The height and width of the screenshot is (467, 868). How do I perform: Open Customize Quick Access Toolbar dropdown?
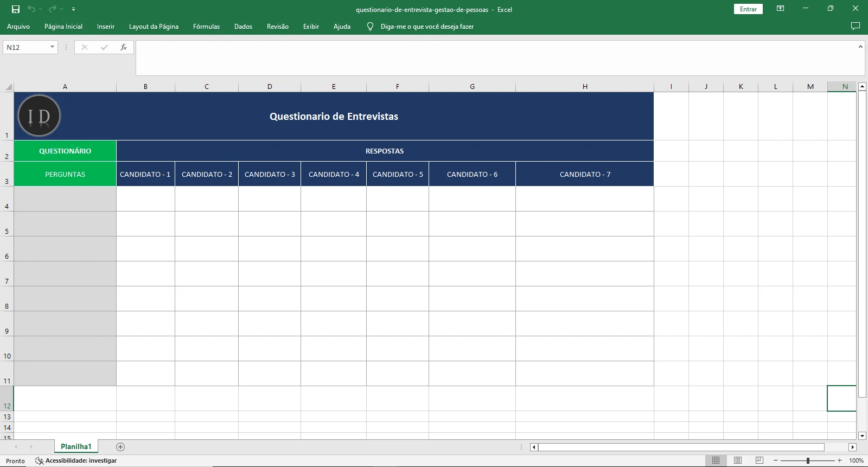(73, 9)
